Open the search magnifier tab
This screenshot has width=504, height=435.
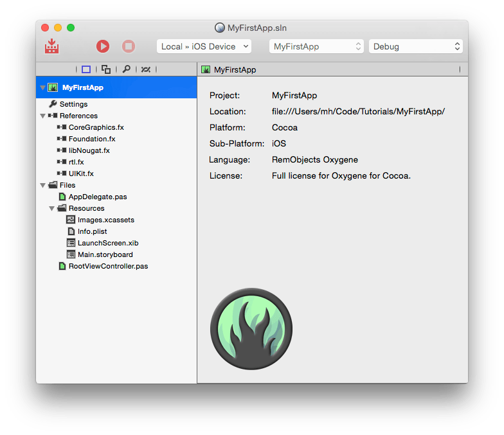[126, 69]
